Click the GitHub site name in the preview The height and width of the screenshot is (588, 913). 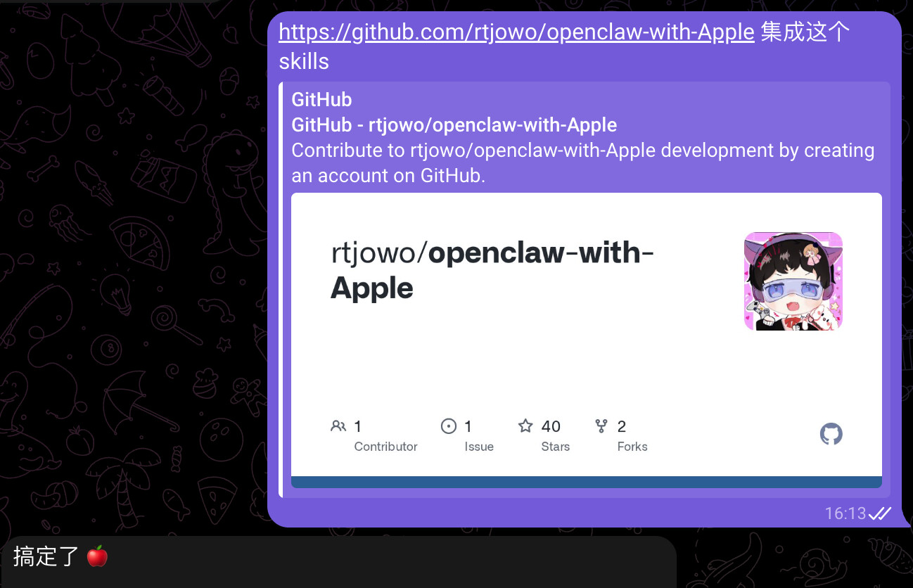coord(321,99)
